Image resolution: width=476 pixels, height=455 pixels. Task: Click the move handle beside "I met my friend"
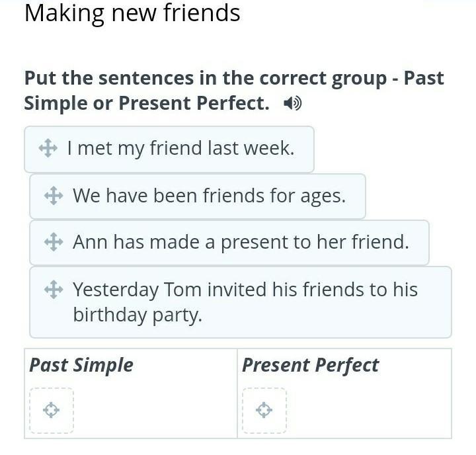tap(48, 148)
